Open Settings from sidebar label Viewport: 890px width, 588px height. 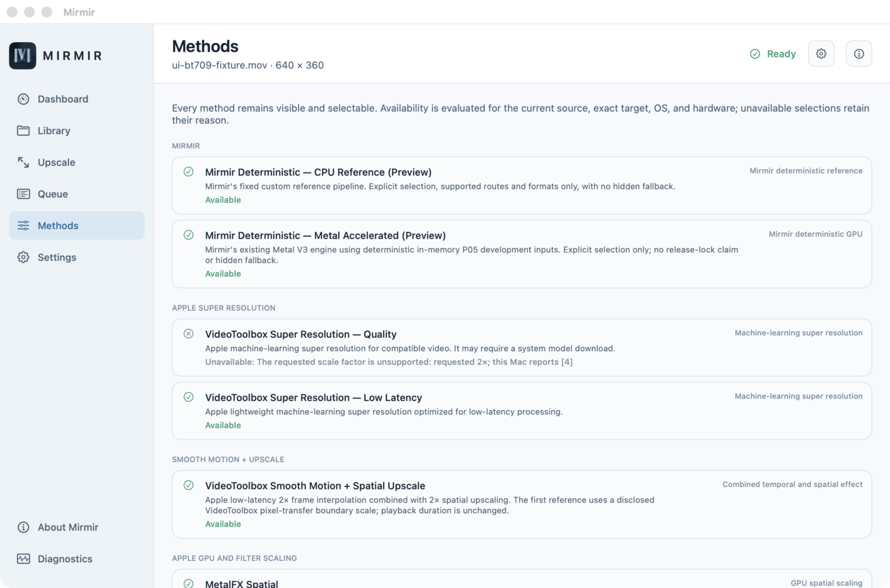tap(57, 257)
